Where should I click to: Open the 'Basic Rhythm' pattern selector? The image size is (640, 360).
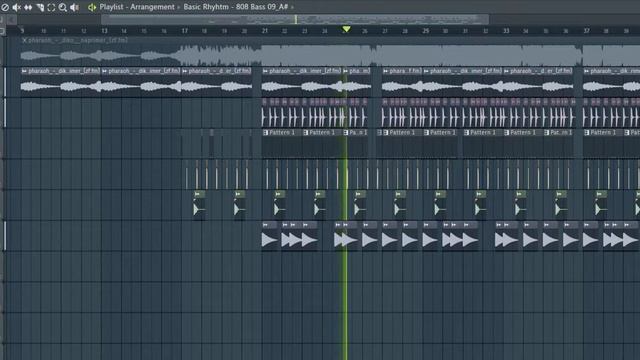coord(206,7)
